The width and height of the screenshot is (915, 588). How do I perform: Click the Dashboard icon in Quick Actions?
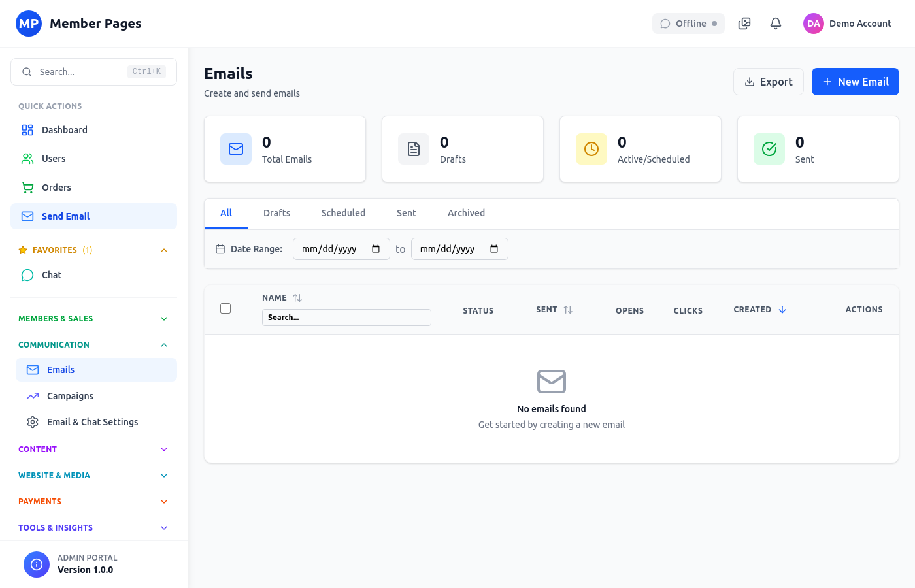coord(27,129)
